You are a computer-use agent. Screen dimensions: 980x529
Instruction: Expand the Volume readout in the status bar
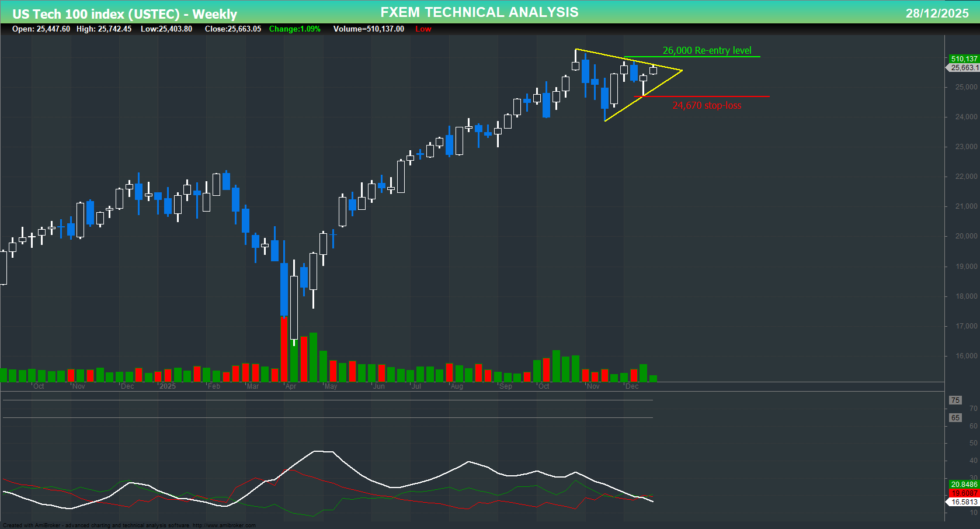pos(368,29)
